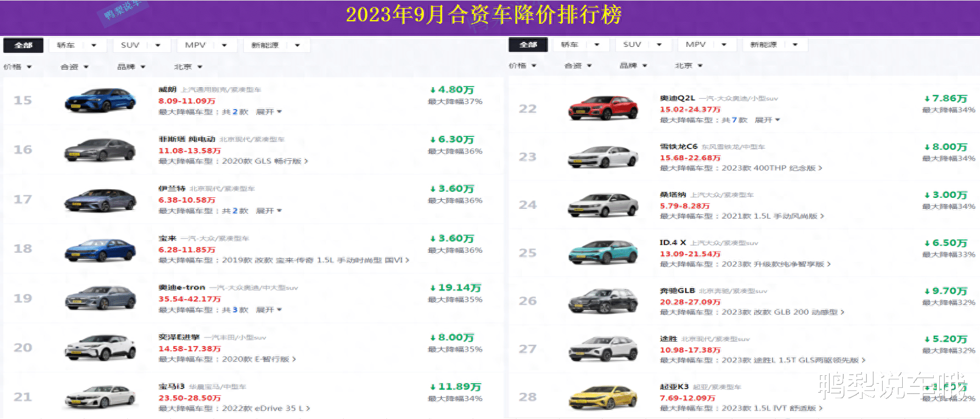Image resolution: width=980 pixels, height=419 pixels.
Task: Expand the 威朗 model list with 展开
Action: [x=269, y=112]
